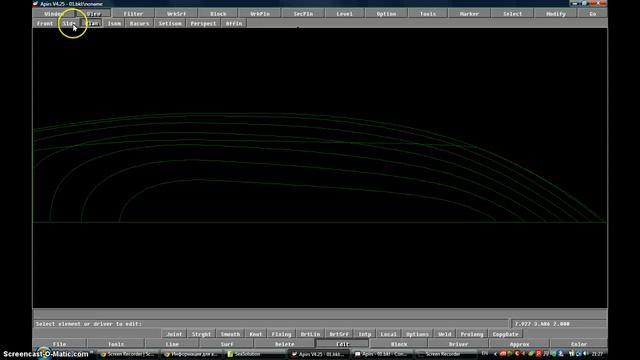This screenshot has height=360, width=640.
Task: Open the Option menu
Action: [386, 13]
